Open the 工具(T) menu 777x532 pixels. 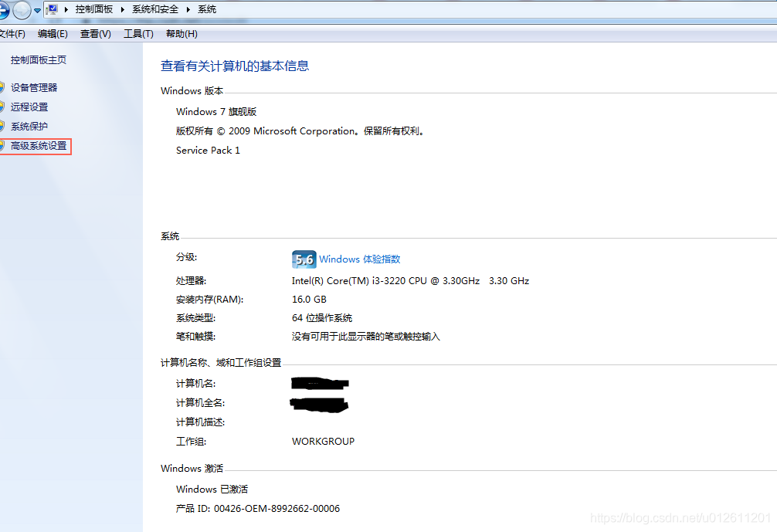pos(138,34)
